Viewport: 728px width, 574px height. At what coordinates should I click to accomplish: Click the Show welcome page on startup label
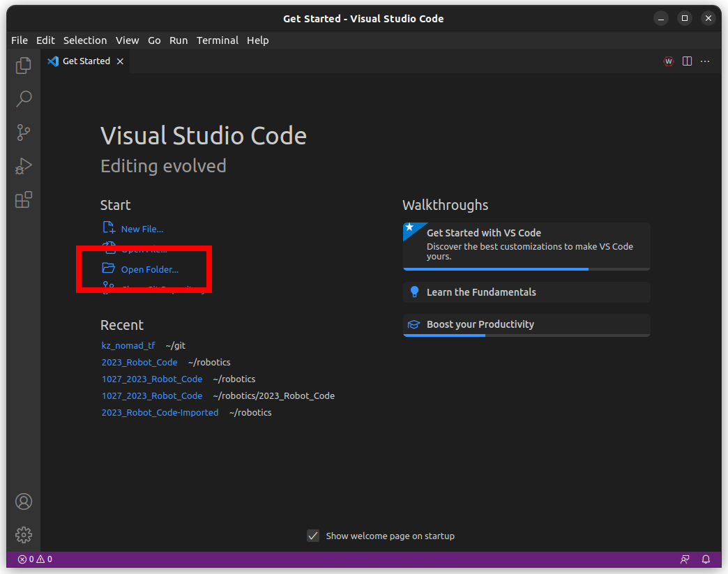[390, 536]
